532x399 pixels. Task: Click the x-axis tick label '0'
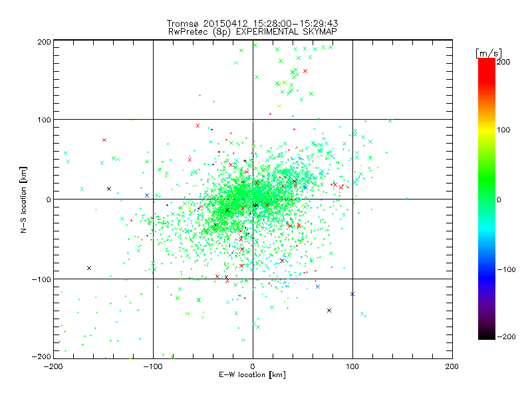point(253,366)
